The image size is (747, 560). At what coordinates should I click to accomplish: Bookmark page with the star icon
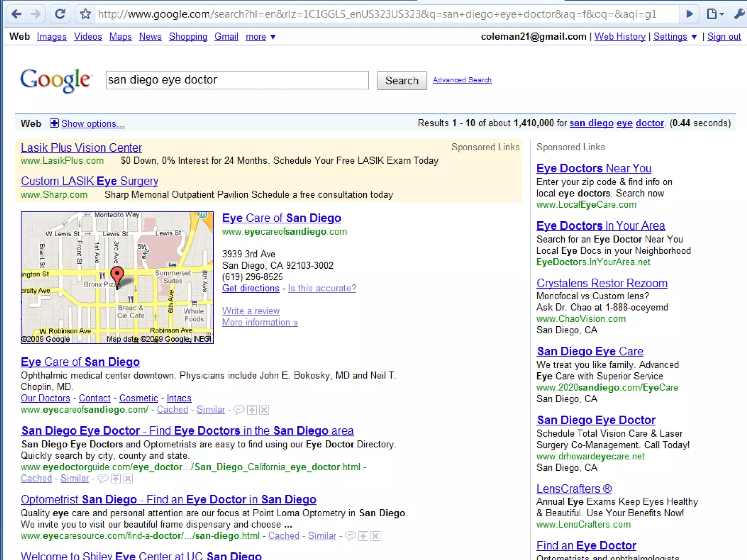pyautogui.click(x=85, y=14)
